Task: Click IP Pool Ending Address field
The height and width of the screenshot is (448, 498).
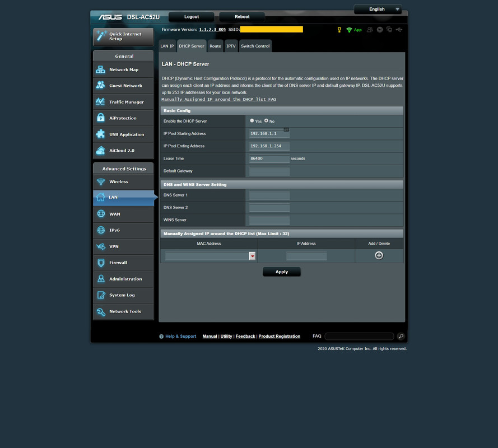Action: (x=269, y=146)
